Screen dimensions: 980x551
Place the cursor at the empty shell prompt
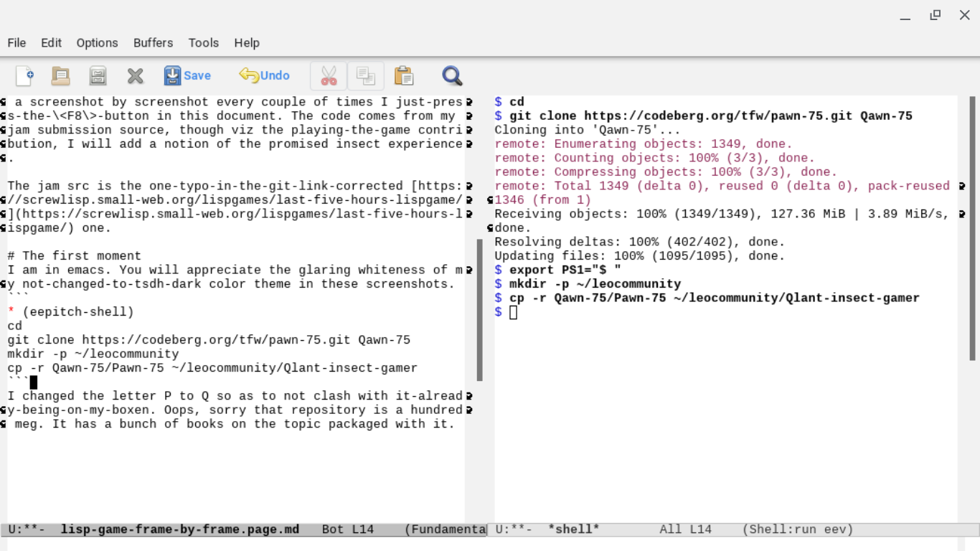pyautogui.click(x=513, y=312)
